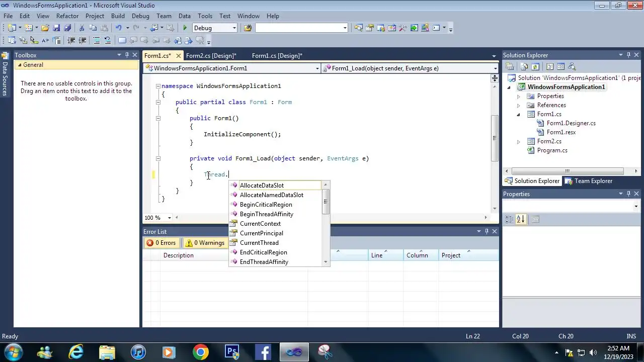Open Photoshop from the taskbar
The width and height of the screenshot is (644, 362).
tap(232, 352)
